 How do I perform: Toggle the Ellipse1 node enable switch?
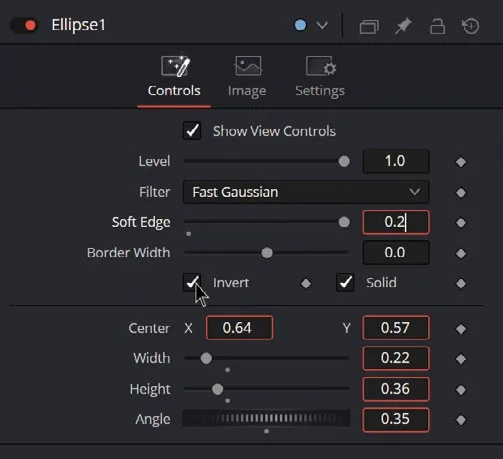[24, 25]
